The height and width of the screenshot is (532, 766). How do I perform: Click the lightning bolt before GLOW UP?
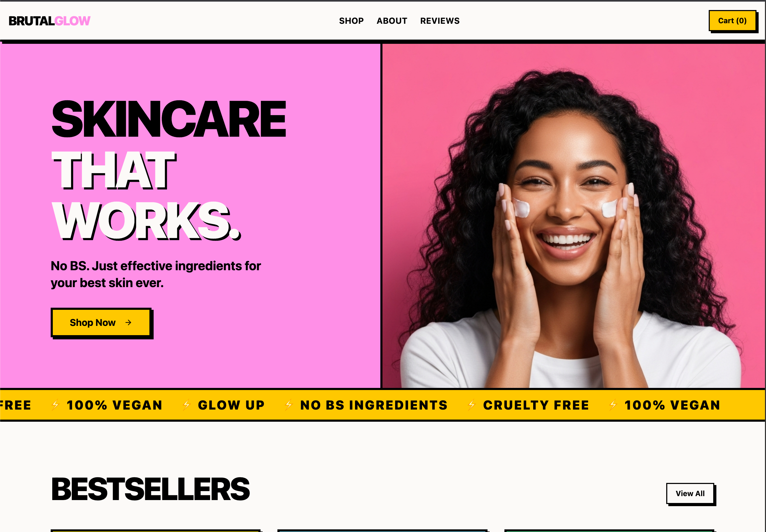186,405
